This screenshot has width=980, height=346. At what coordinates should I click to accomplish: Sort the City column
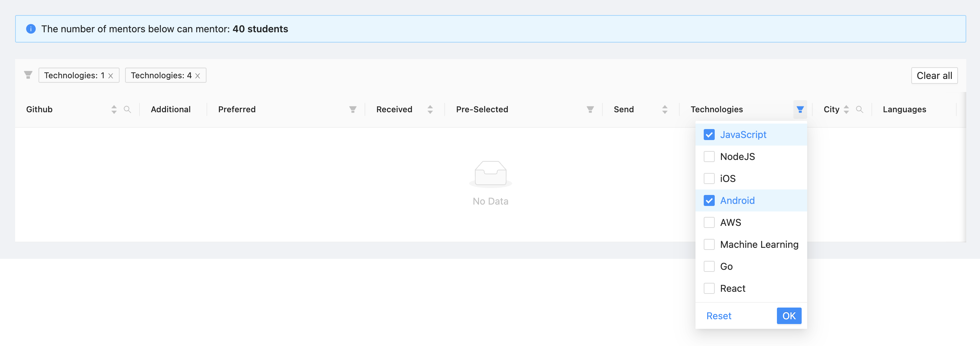(x=846, y=109)
